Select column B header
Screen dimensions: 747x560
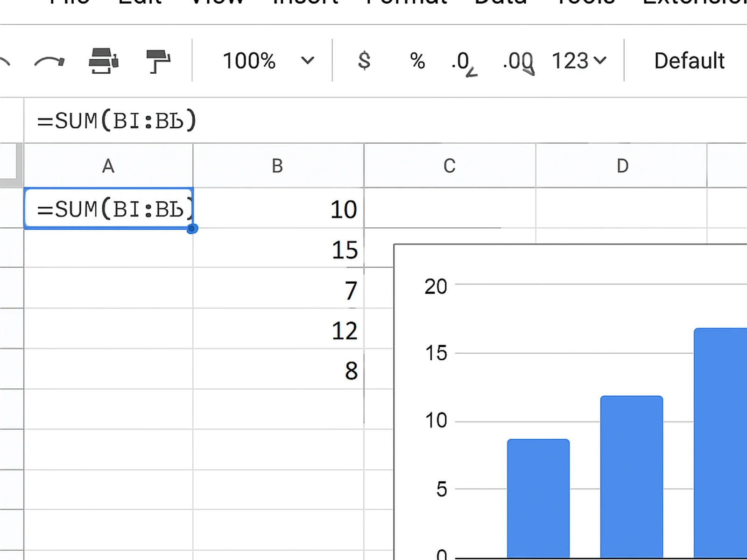278,166
